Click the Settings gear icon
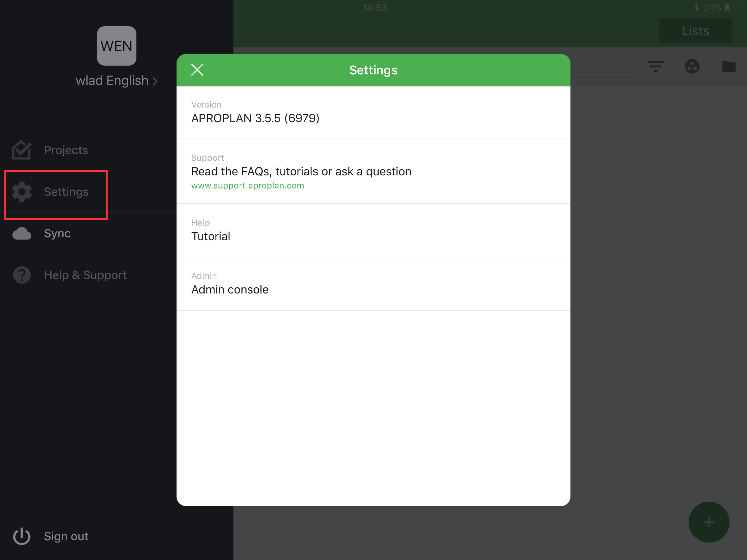Image resolution: width=747 pixels, height=560 pixels. click(22, 192)
